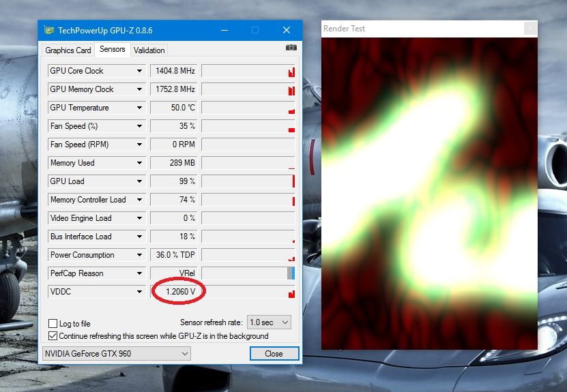The image size is (567, 392).
Task: Click the 74 % memory controller value
Action: [x=173, y=200]
